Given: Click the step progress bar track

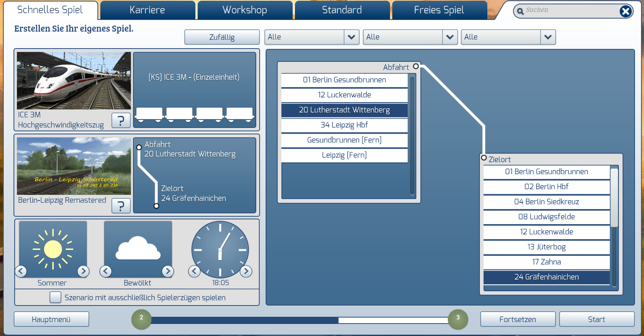Looking at the screenshot, I should 299,320.
